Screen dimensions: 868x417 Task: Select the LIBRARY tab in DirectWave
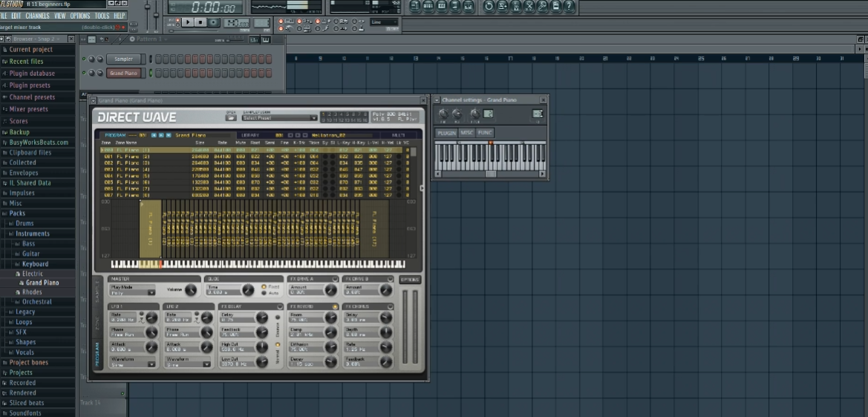250,135
